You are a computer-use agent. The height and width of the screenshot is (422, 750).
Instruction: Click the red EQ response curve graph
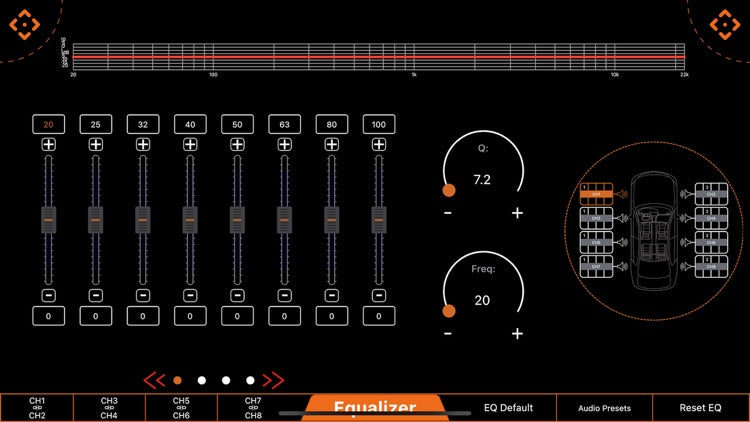pyautogui.click(x=378, y=57)
